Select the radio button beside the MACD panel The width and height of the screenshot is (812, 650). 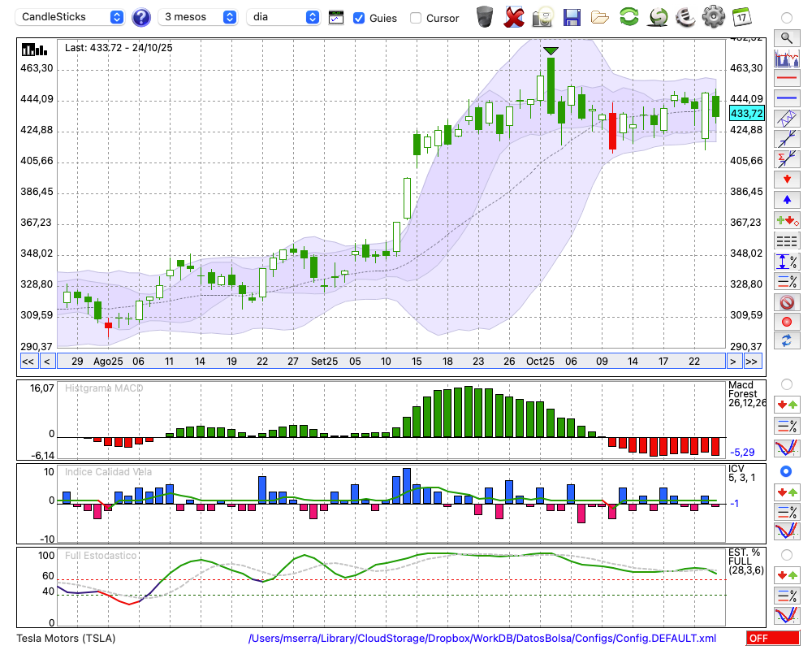click(786, 383)
